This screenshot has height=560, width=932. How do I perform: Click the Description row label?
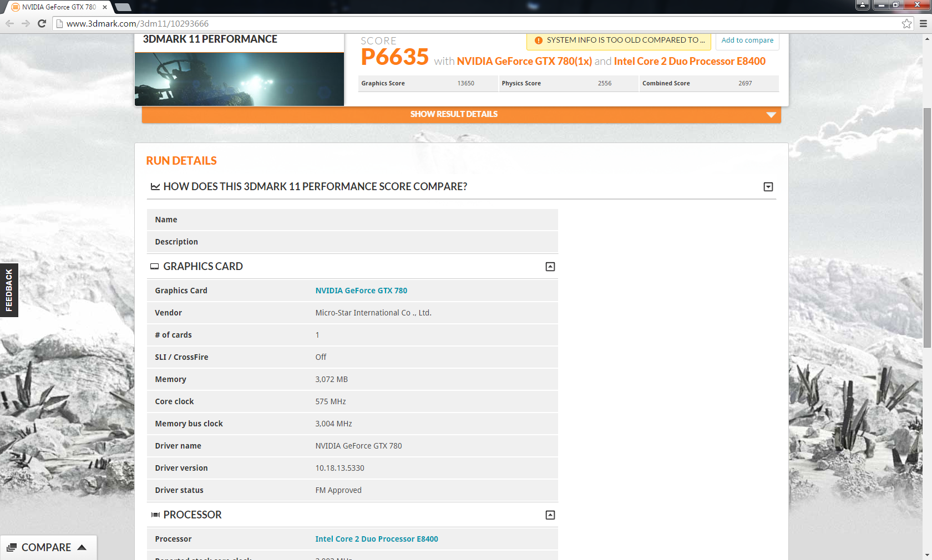pyautogui.click(x=176, y=242)
